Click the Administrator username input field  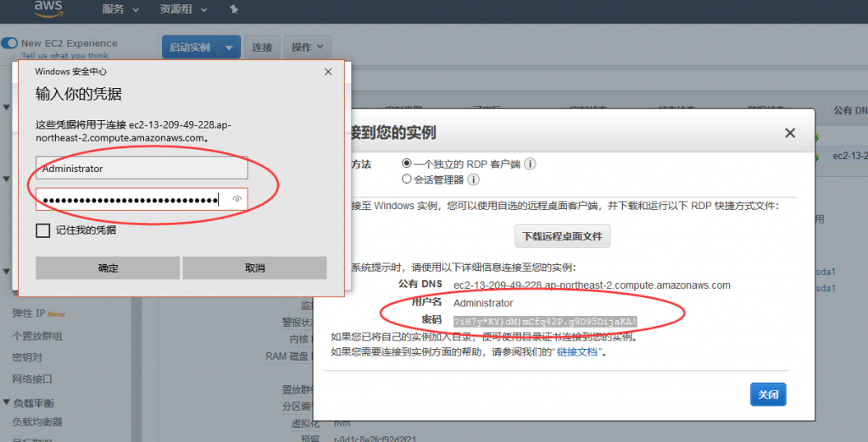(x=142, y=169)
